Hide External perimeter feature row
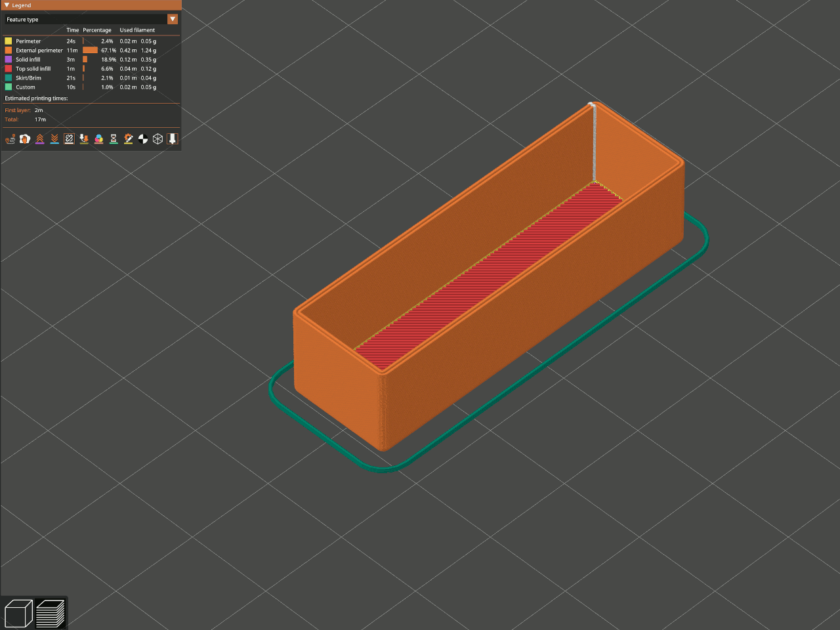Viewport: 840px width, 630px height. click(91, 50)
